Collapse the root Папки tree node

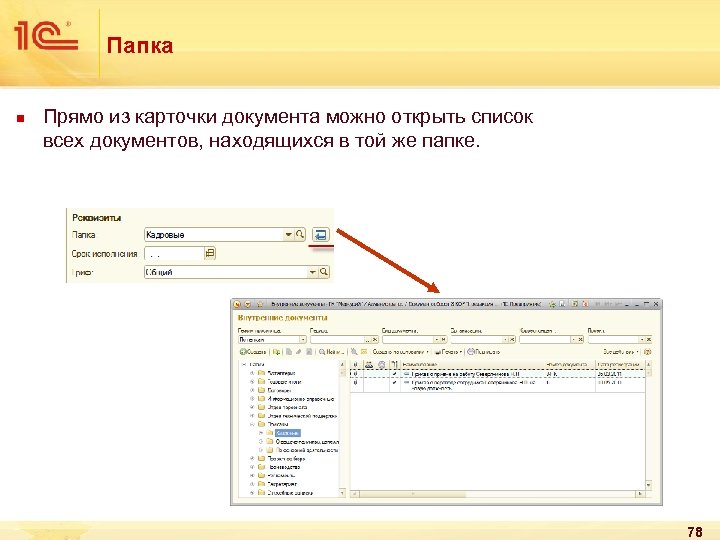[x=244, y=365]
